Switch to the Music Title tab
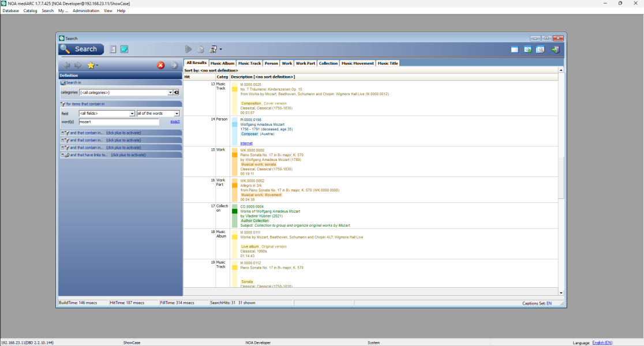Viewport: 644px width, 346px height. (388, 63)
